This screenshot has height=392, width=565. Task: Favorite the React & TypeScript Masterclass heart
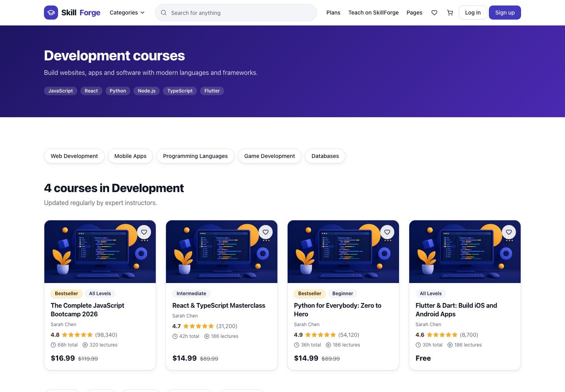[x=266, y=232]
